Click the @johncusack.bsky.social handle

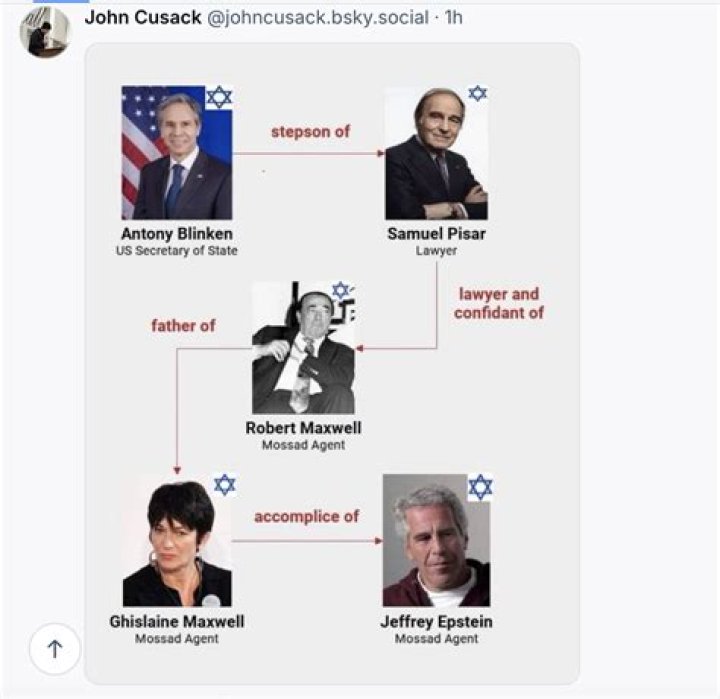point(320,17)
